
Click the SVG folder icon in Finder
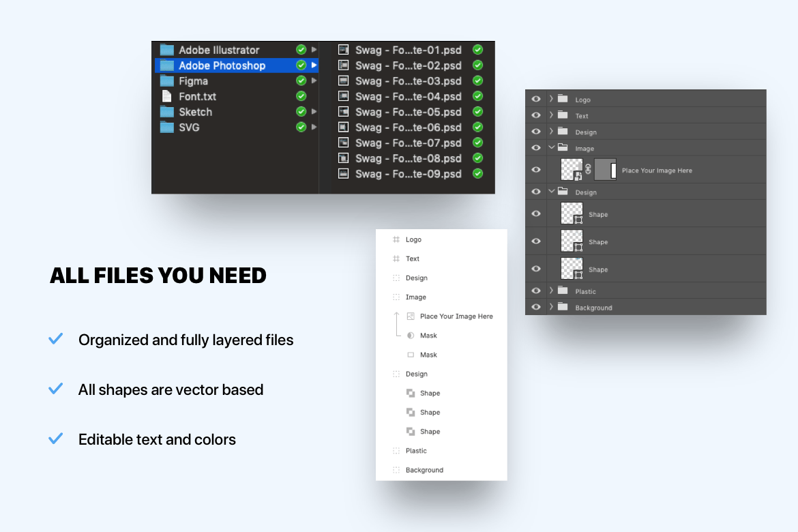pos(167,128)
